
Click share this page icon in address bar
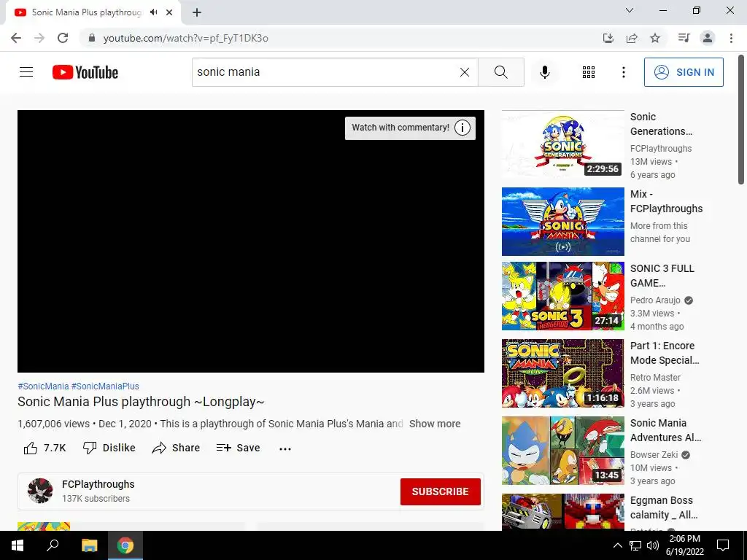(632, 38)
